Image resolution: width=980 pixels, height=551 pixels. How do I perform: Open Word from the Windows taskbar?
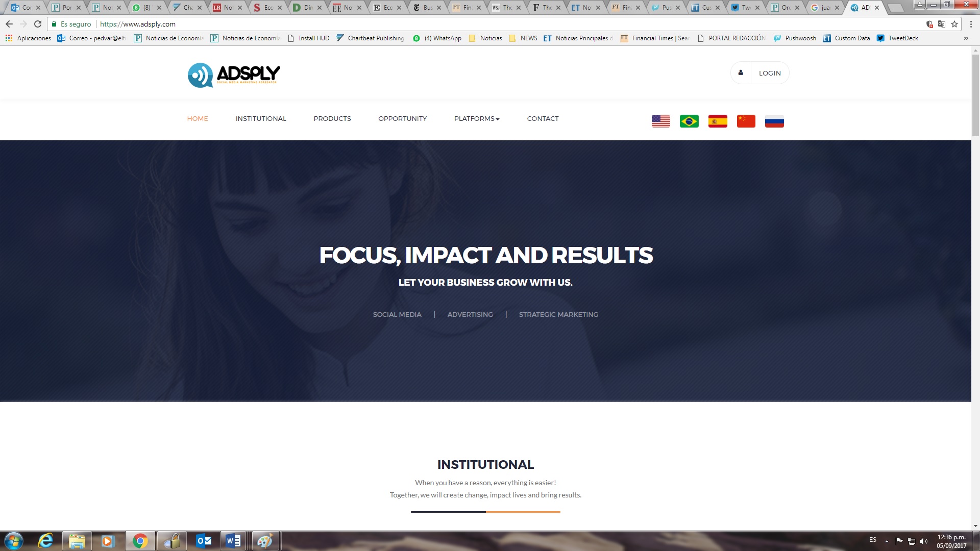tap(233, 541)
